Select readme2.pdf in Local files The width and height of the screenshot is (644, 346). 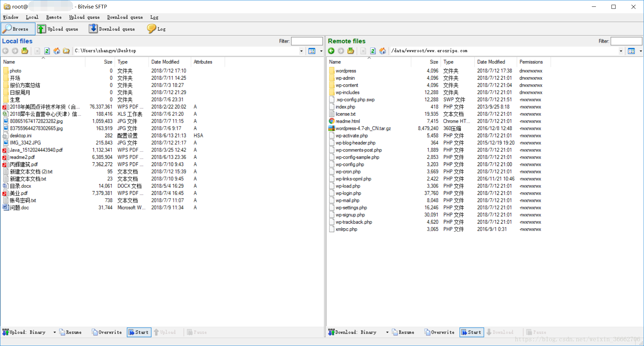pos(22,157)
